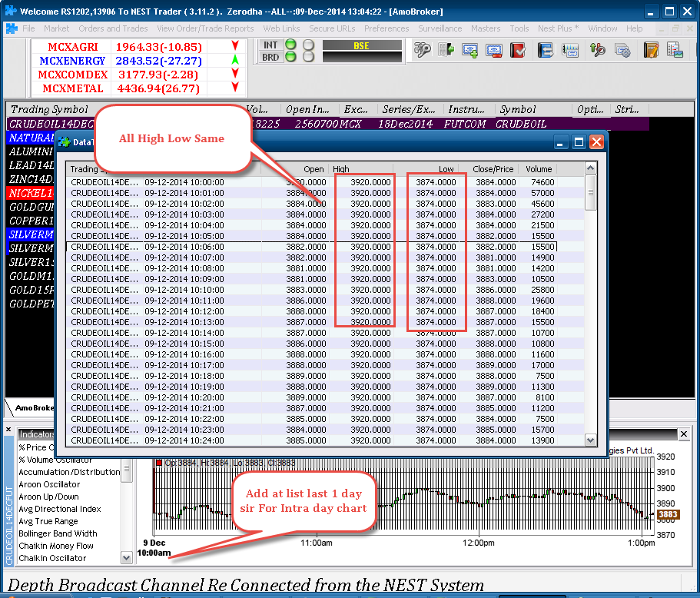Click the icon in the Data dialog title bar
700x598 pixels.
click(x=65, y=142)
